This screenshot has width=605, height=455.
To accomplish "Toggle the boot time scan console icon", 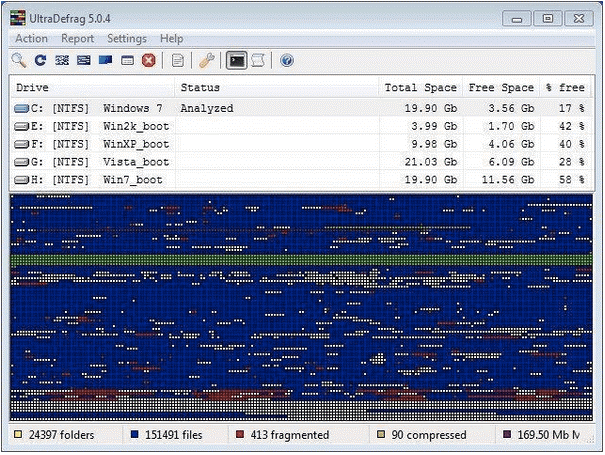I will [237, 61].
